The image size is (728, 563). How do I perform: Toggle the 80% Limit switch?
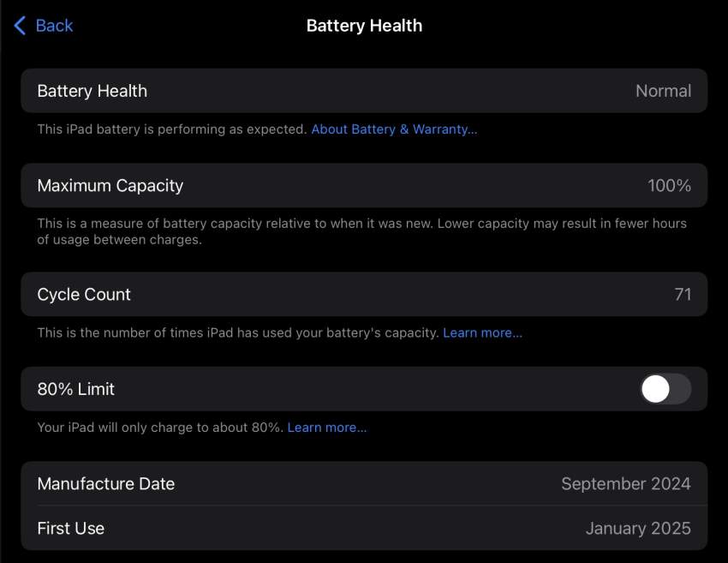click(x=665, y=389)
